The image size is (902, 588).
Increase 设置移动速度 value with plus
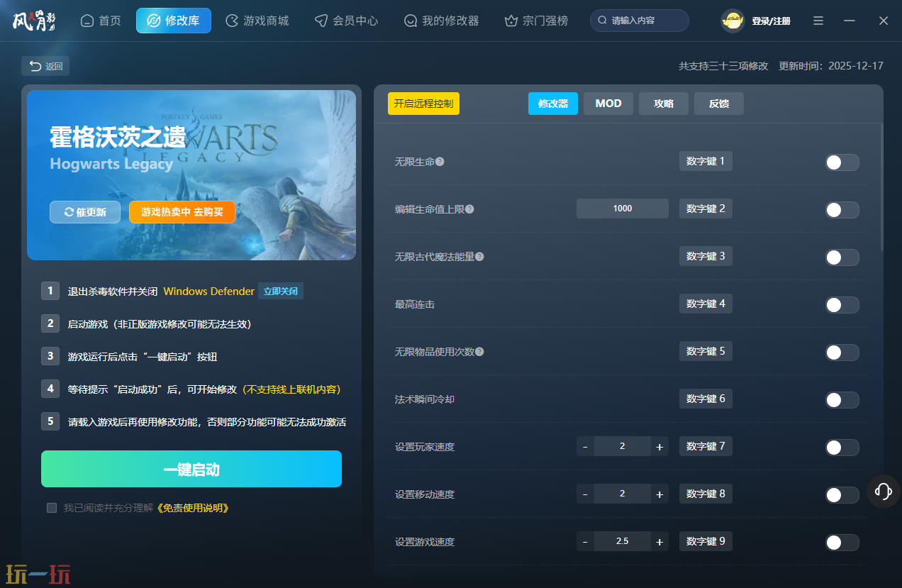[x=659, y=494]
